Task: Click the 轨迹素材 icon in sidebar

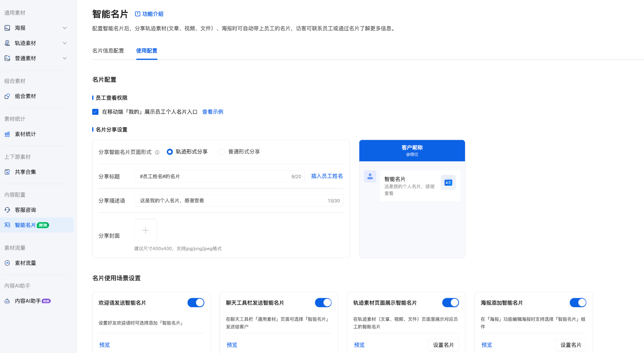Action: point(7,43)
